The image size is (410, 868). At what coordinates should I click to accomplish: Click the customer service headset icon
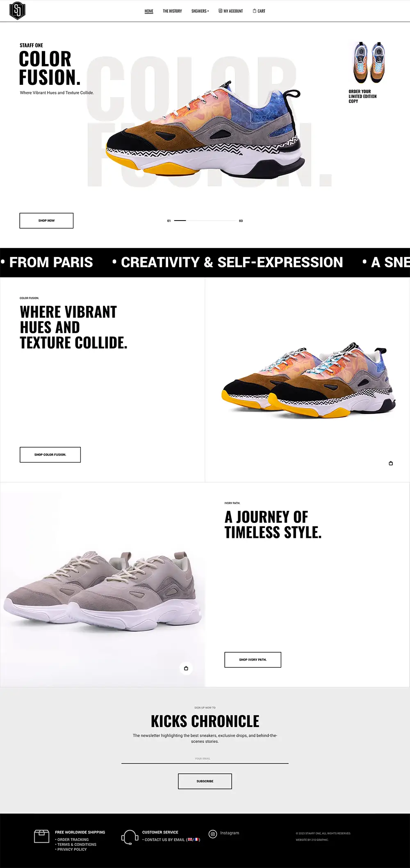tap(130, 837)
